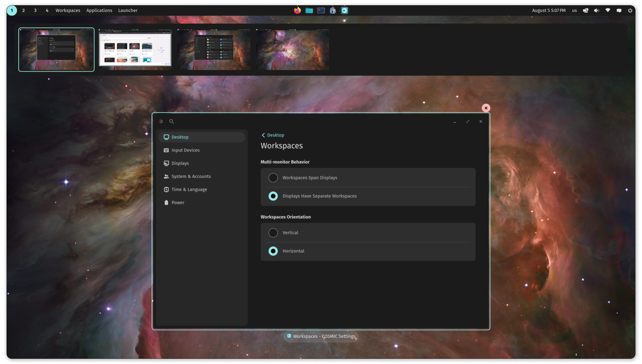Open the Applications panel menu

coord(99,10)
